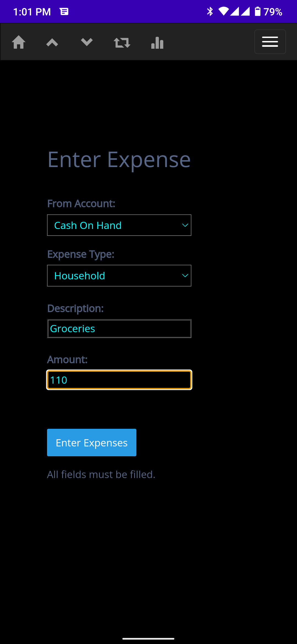Click the Household dropdown chevron
The image size is (297, 644).
click(185, 275)
